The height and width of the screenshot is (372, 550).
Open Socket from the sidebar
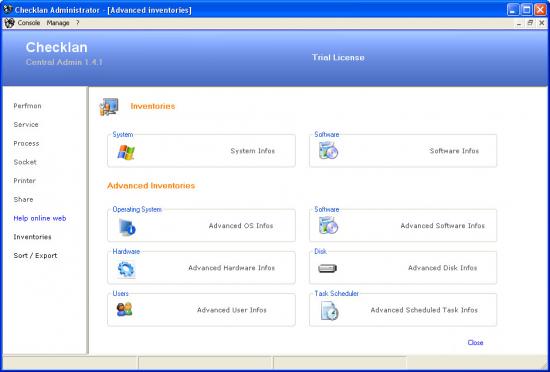click(25, 162)
